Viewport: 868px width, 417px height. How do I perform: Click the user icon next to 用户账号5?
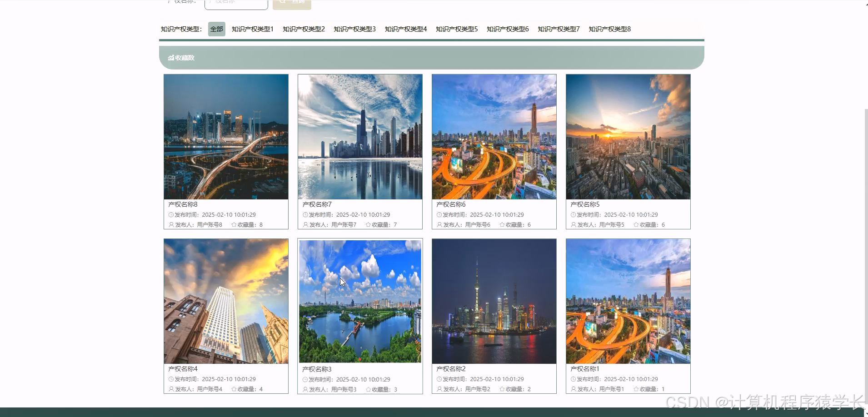(x=574, y=225)
